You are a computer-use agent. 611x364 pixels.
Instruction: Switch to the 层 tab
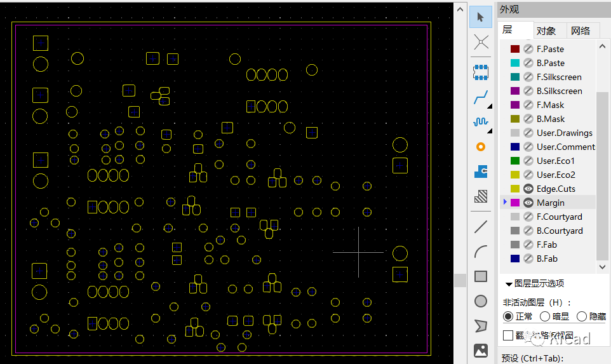(516, 30)
